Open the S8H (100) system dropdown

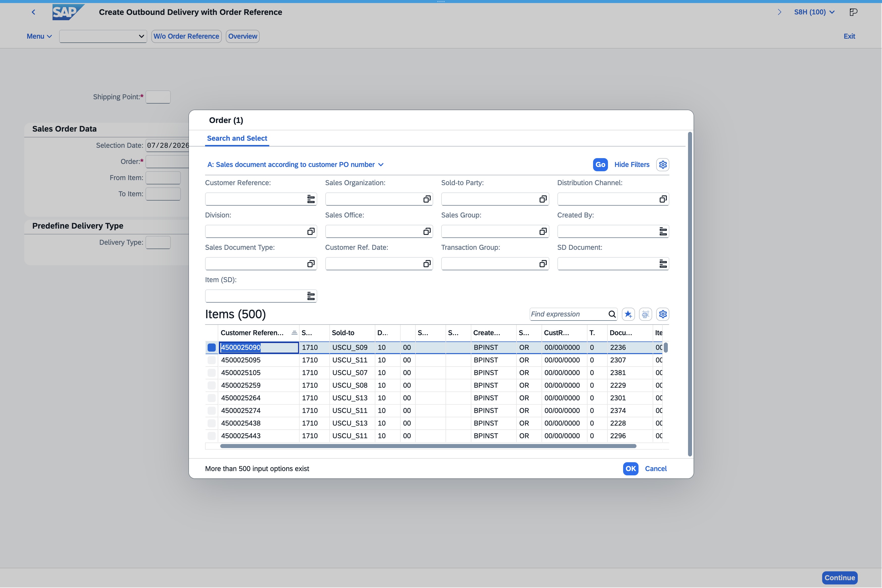pyautogui.click(x=814, y=12)
